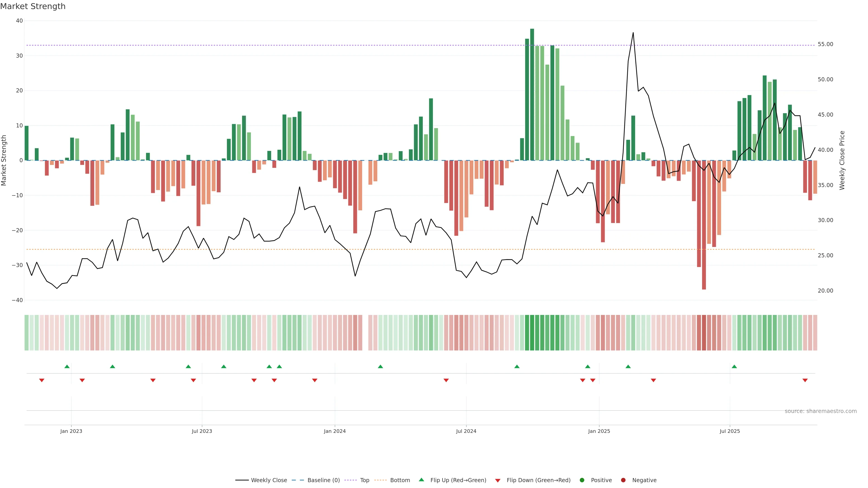
Task: Click the first red flip-down triangle at far left
Action: tap(42, 380)
